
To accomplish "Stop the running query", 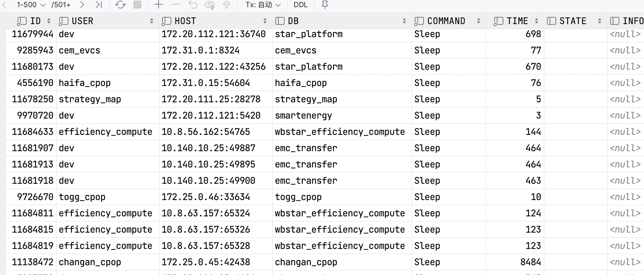I will (x=137, y=5).
